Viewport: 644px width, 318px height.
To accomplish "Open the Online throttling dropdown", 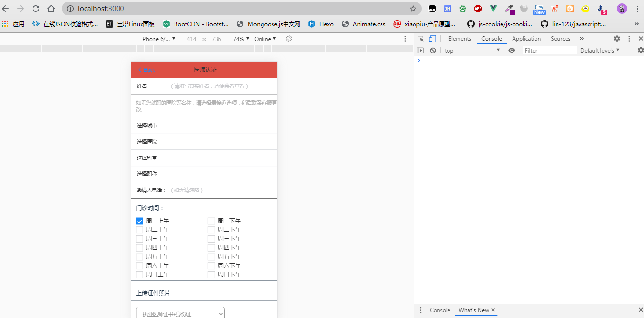I will point(265,39).
